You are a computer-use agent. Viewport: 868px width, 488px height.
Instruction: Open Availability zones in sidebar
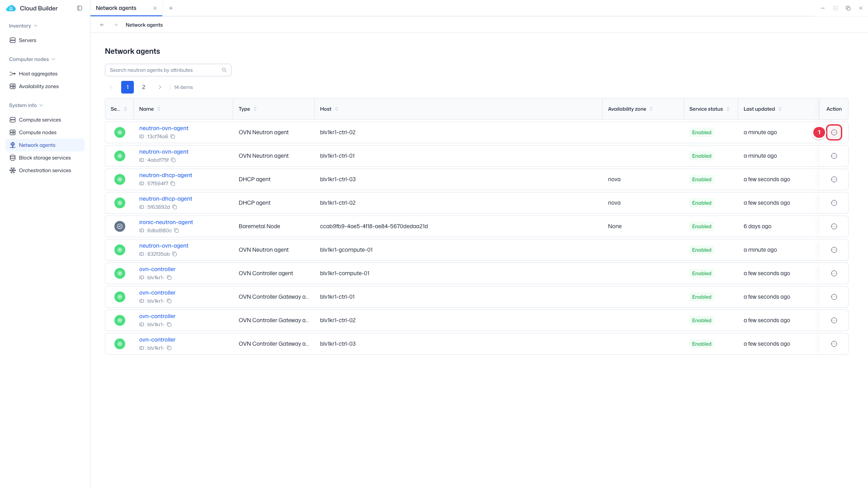coord(45,86)
